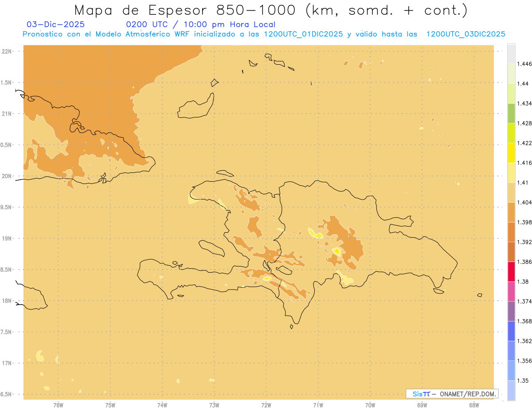Pick the yellow-green swatch between 1.422 and 1.428
Viewport: 532px width, 411px height.
click(511, 133)
